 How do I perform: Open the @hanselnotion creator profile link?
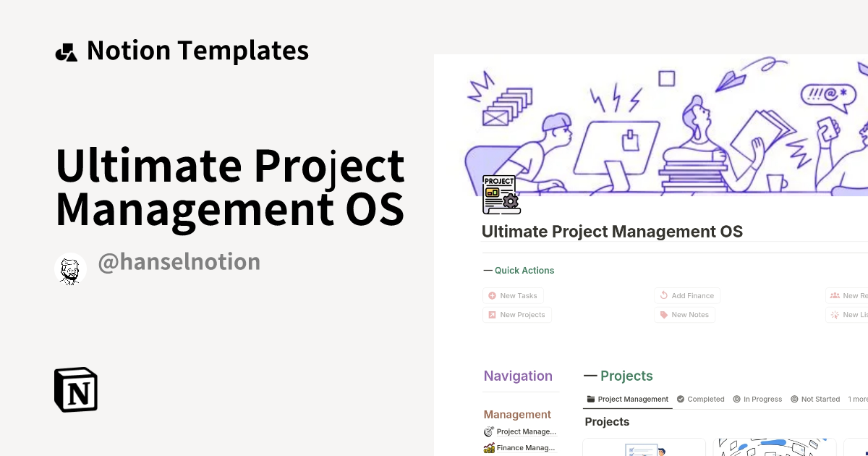coord(179,261)
